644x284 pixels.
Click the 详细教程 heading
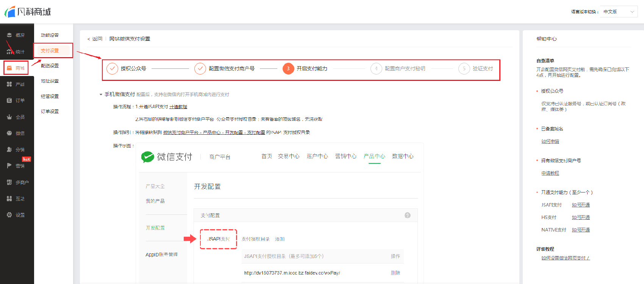coord(545,249)
